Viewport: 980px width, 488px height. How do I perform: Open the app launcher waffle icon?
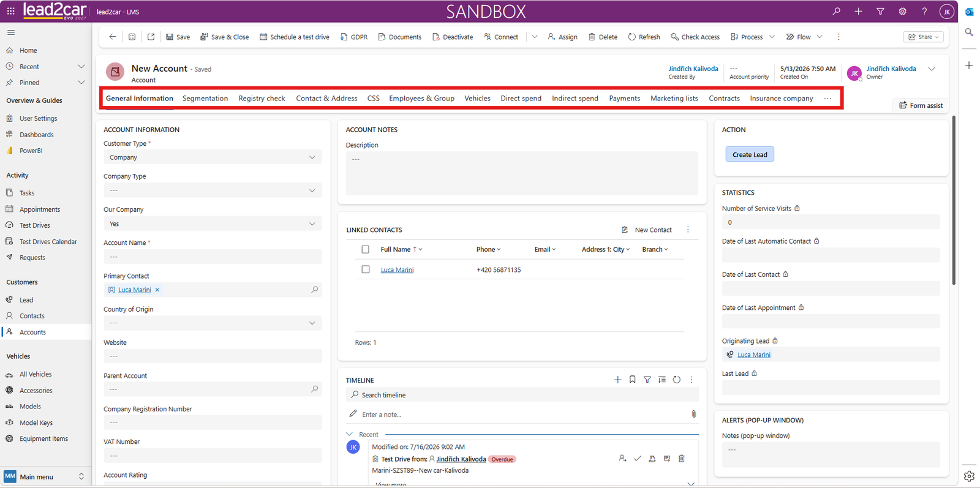(x=10, y=11)
